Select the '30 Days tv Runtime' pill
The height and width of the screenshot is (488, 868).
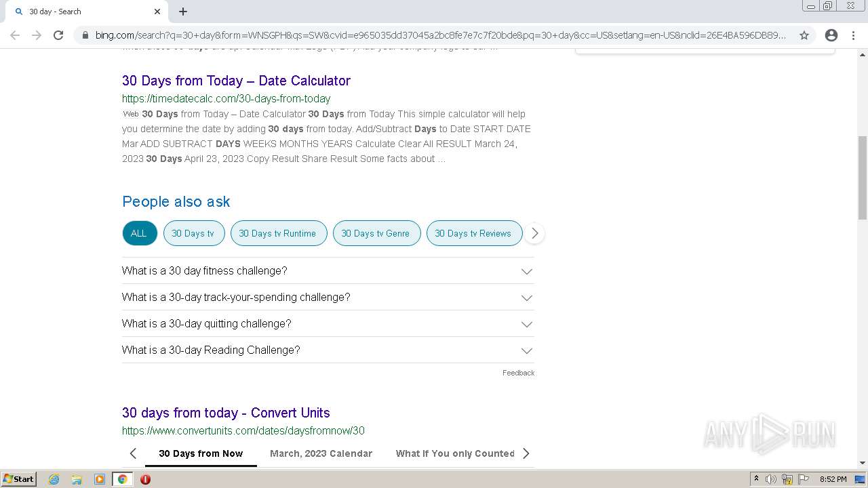click(277, 233)
